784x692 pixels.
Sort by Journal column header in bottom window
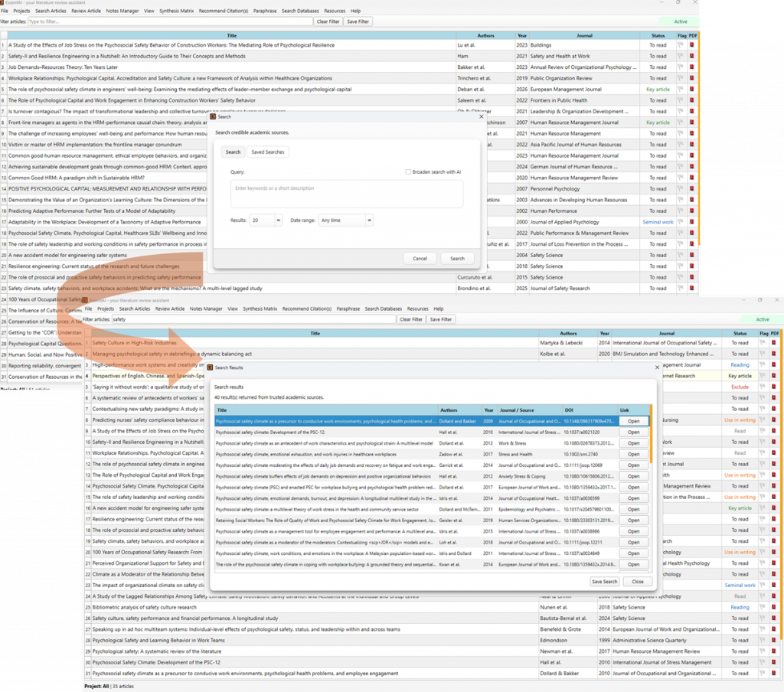(667, 333)
